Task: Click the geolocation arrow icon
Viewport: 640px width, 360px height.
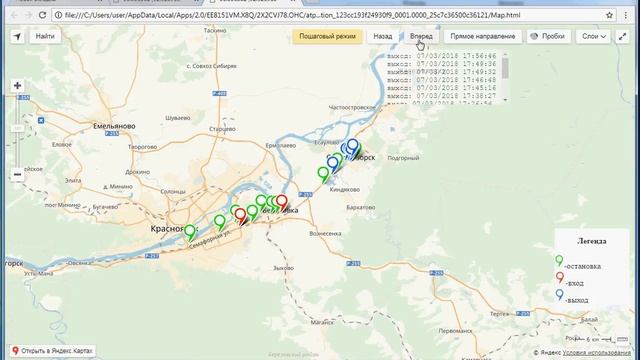Action: tap(17, 36)
